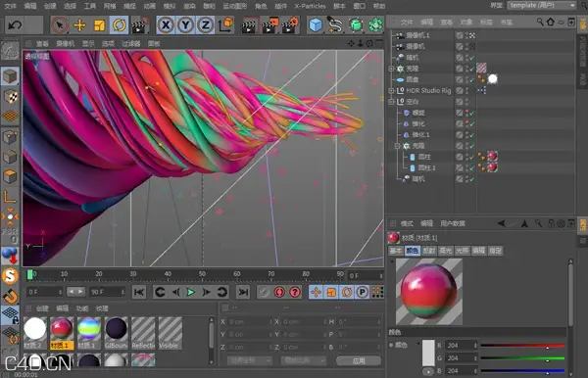Adjust the red R color slider

pyautogui.click(x=522, y=346)
